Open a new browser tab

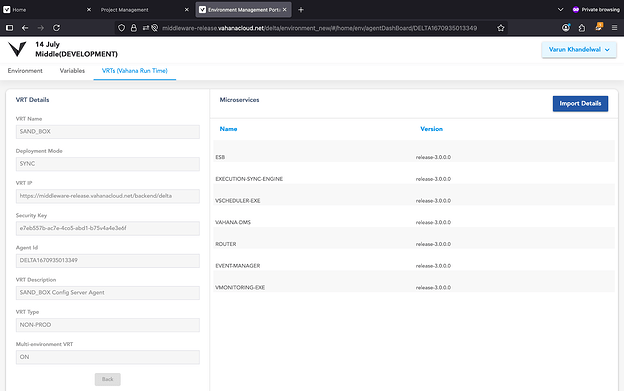click(x=301, y=10)
